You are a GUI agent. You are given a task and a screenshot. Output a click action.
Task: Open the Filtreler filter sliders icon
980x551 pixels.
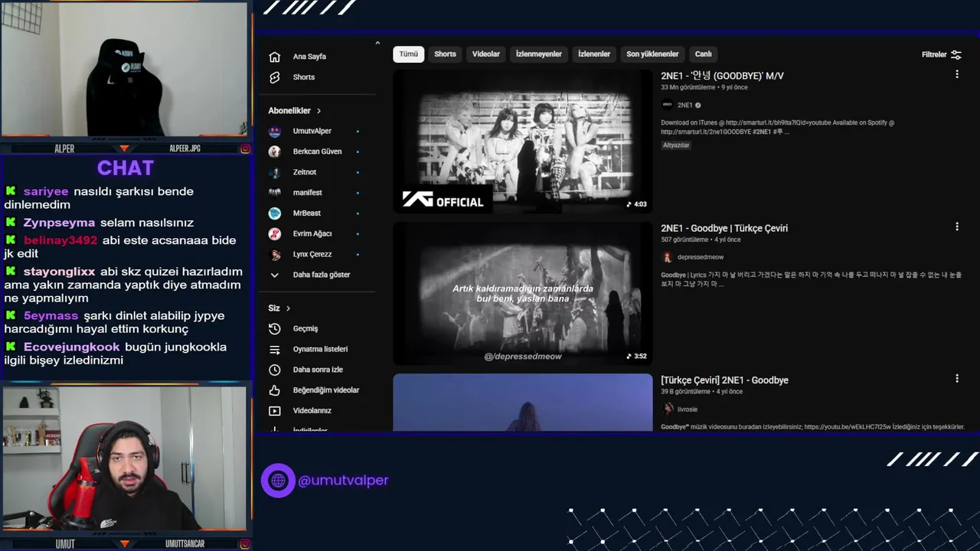click(956, 54)
